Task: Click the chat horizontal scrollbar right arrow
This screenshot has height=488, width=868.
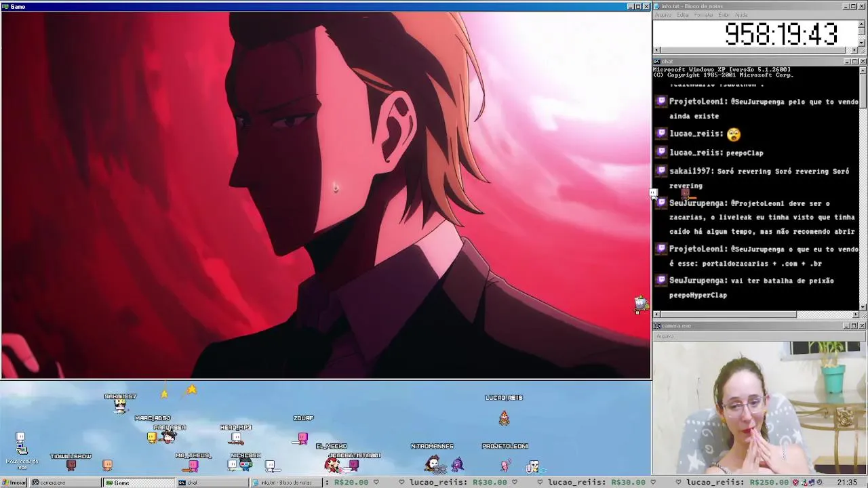Action: tap(854, 314)
